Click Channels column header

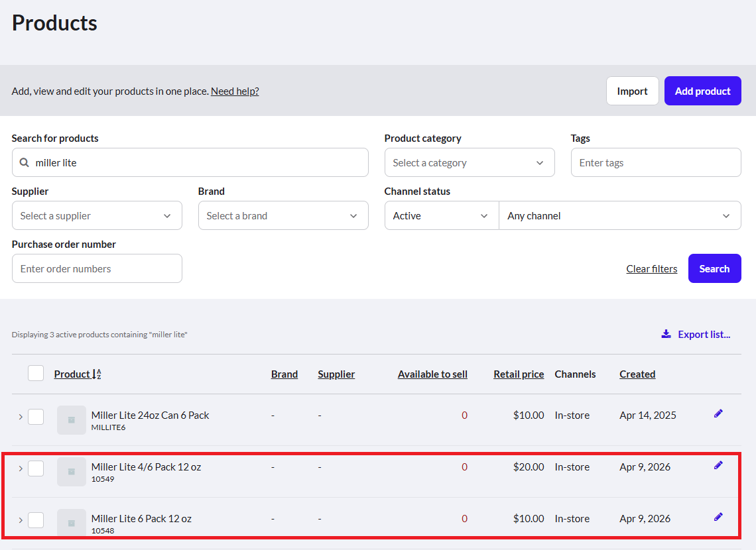tap(575, 374)
